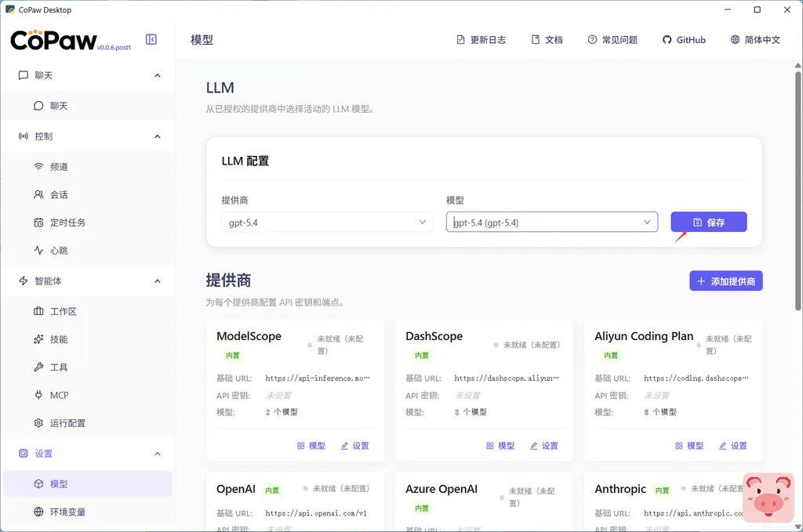
Task: Select 模型 models item in sidebar
Action: 88,484
